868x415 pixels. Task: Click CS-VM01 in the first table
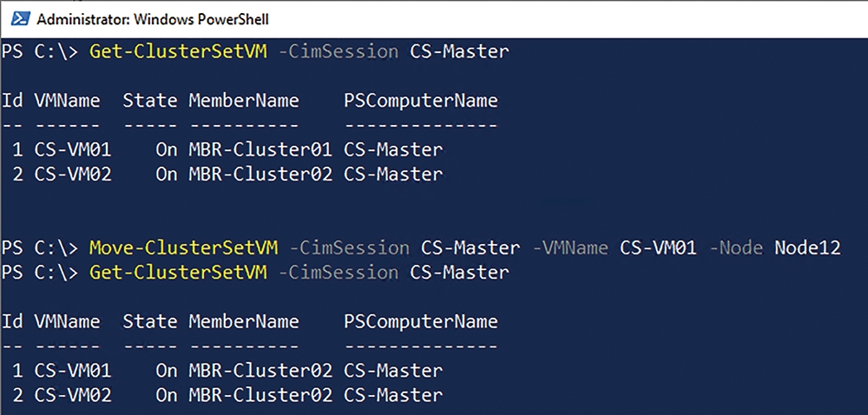click(x=73, y=149)
